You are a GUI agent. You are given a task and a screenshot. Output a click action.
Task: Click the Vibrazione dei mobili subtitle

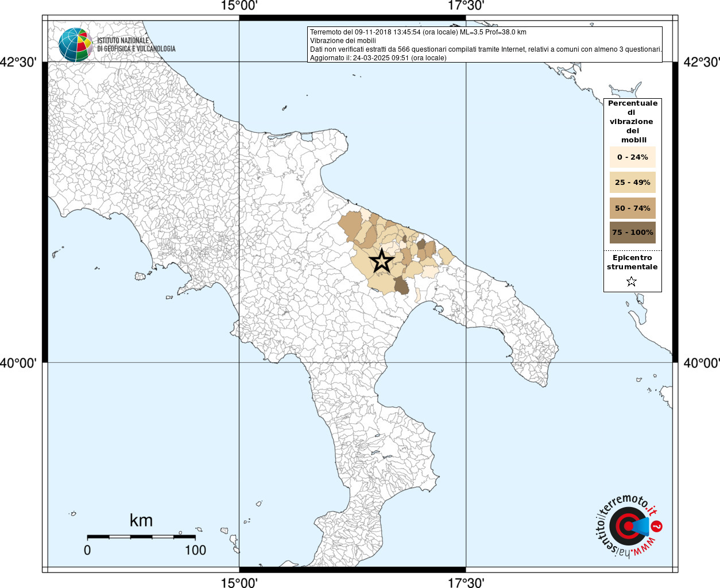coord(343,41)
